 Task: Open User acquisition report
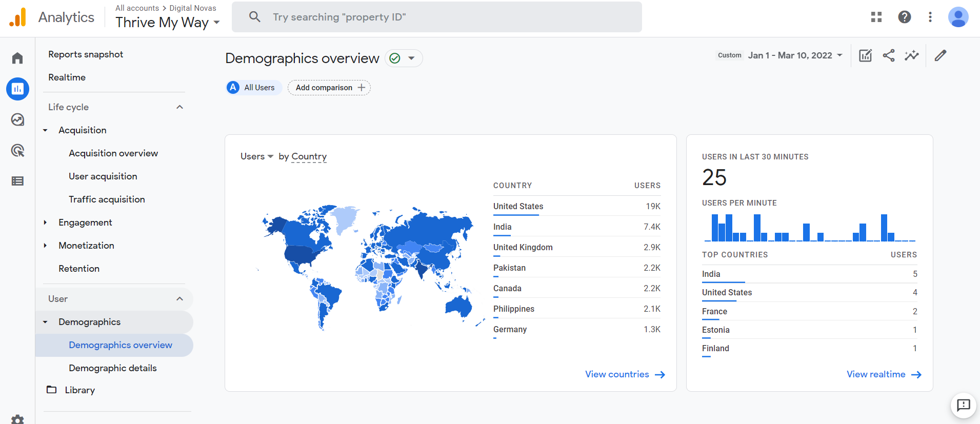[x=103, y=176]
